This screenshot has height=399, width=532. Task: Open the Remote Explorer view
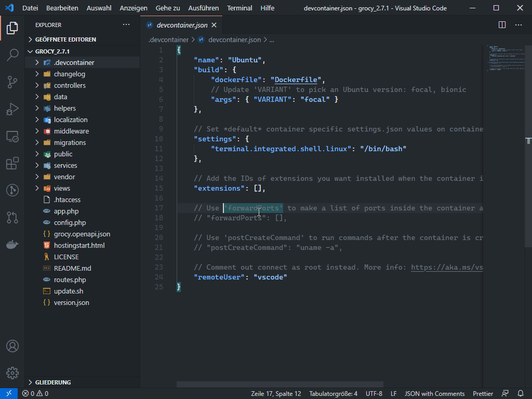point(12,137)
